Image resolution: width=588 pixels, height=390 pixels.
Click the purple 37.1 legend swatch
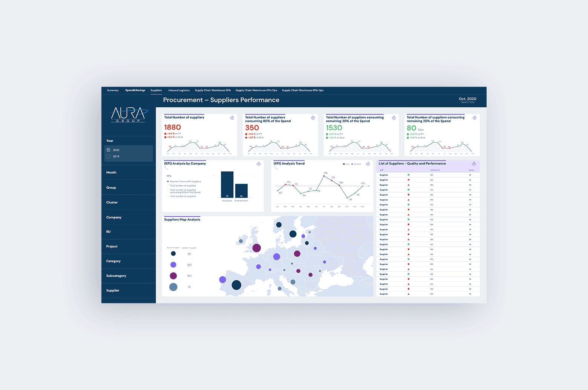[173, 265]
